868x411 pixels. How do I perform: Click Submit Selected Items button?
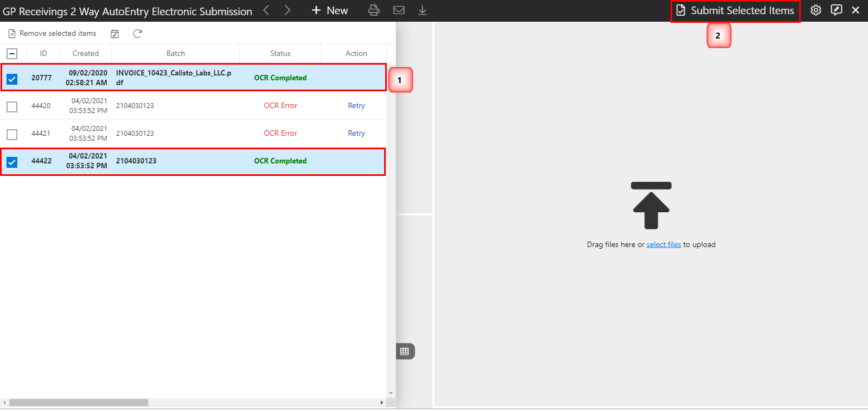pyautogui.click(x=736, y=11)
